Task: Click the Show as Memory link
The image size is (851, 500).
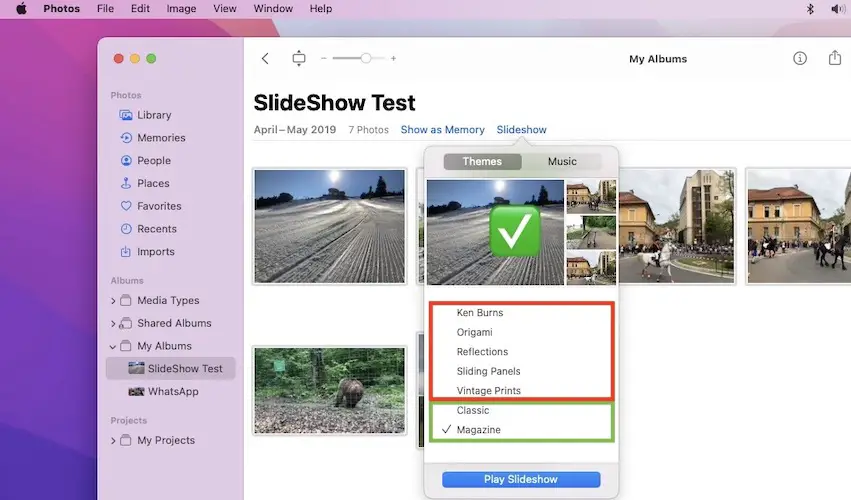Action: (x=442, y=130)
